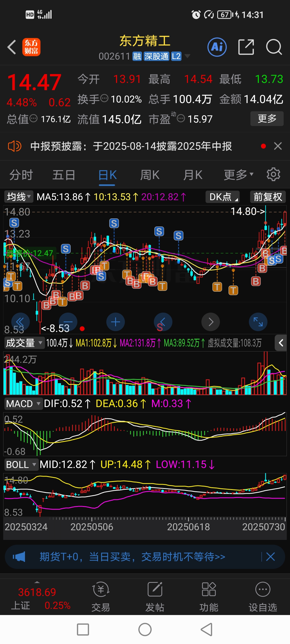Open the DK点 dropdown

click(222, 197)
